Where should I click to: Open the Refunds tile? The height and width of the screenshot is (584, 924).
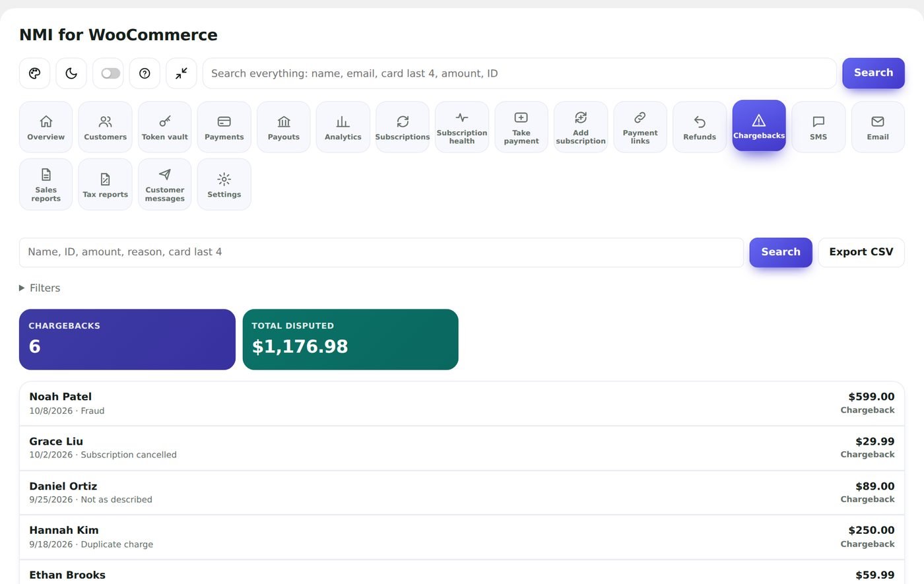coord(700,127)
